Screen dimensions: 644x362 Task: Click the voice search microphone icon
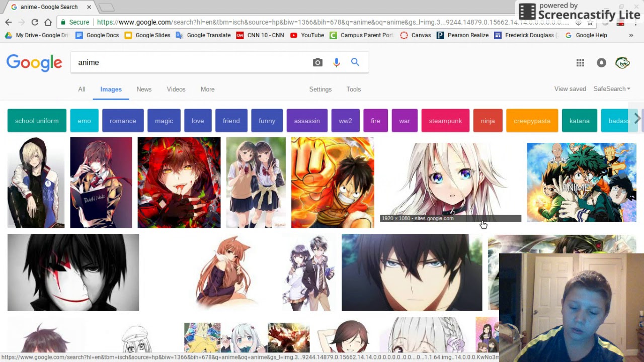(x=337, y=62)
